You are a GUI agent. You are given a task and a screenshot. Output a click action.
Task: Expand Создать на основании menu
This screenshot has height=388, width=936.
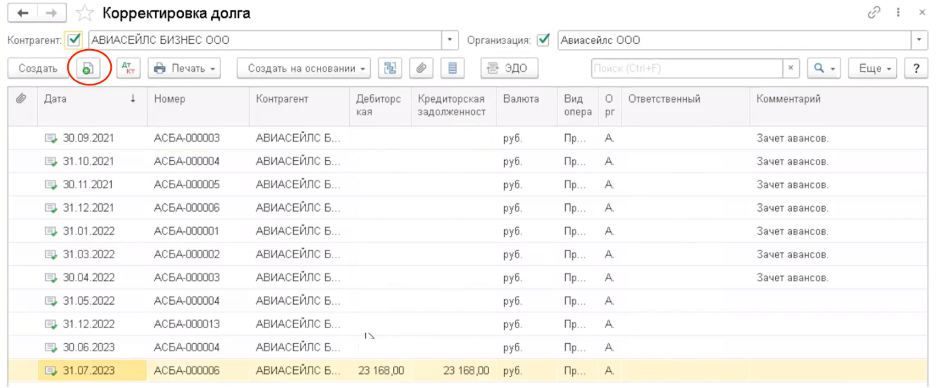pyautogui.click(x=304, y=69)
